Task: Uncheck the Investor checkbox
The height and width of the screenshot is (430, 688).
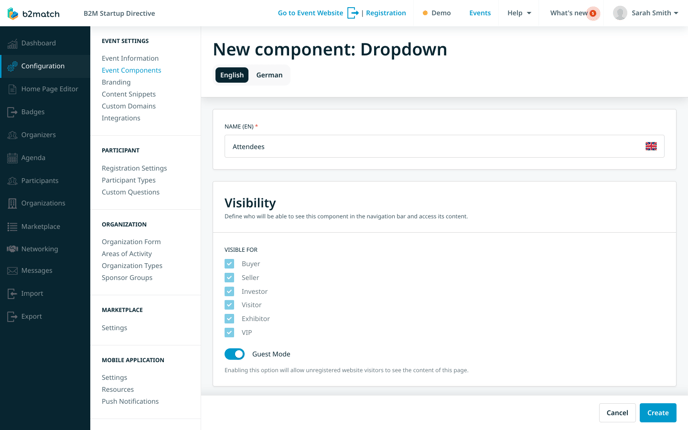Action: (x=229, y=291)
